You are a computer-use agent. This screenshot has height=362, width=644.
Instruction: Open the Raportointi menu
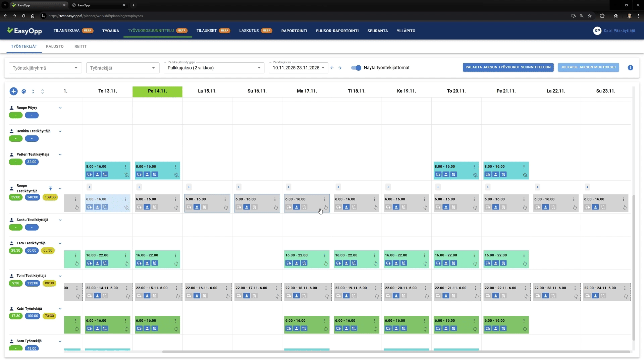294,31
